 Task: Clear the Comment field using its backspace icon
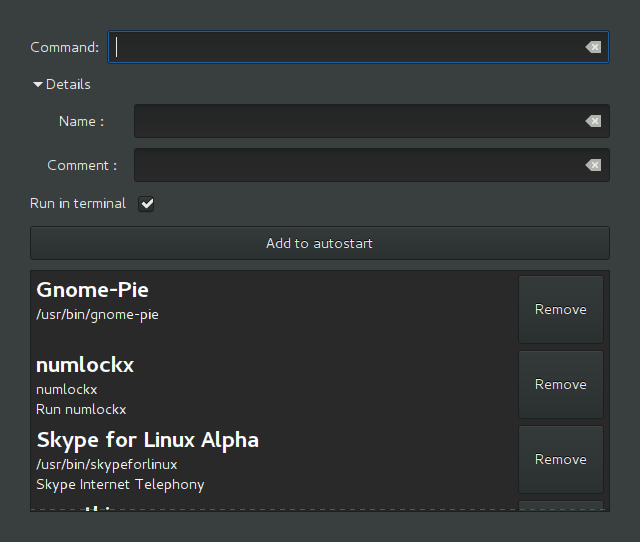click(x=593, y=165)
